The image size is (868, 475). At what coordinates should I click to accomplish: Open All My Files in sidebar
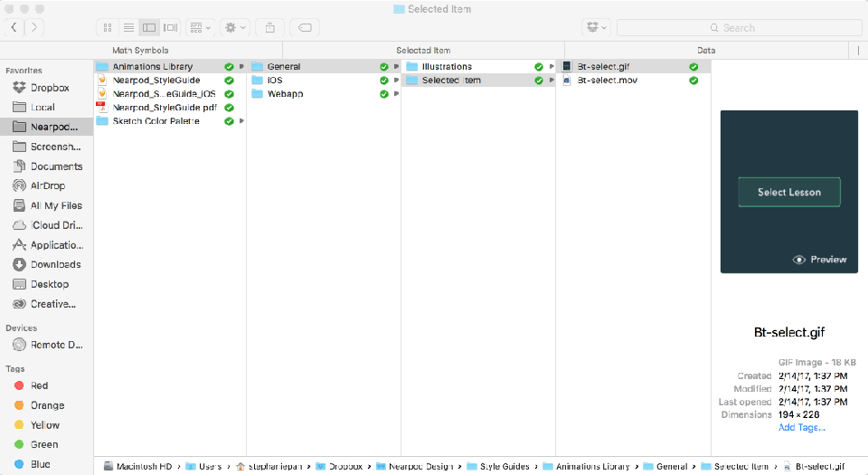pos(46,205)
